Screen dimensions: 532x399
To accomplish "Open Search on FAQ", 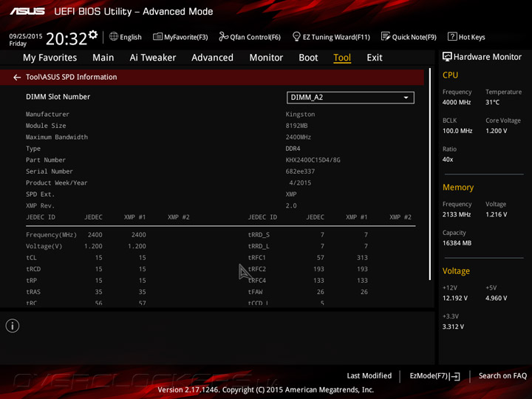I will coord(503,375).
